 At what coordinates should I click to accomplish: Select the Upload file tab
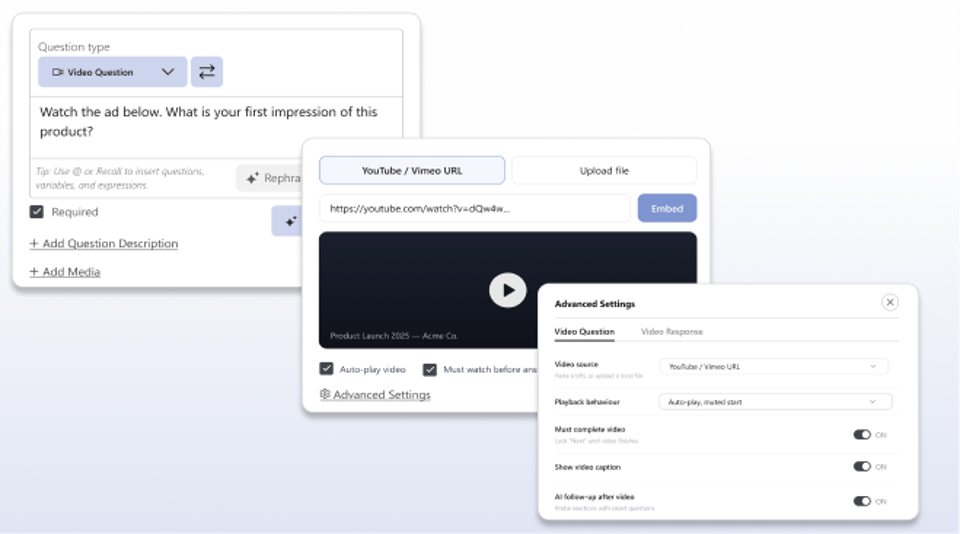604,170
